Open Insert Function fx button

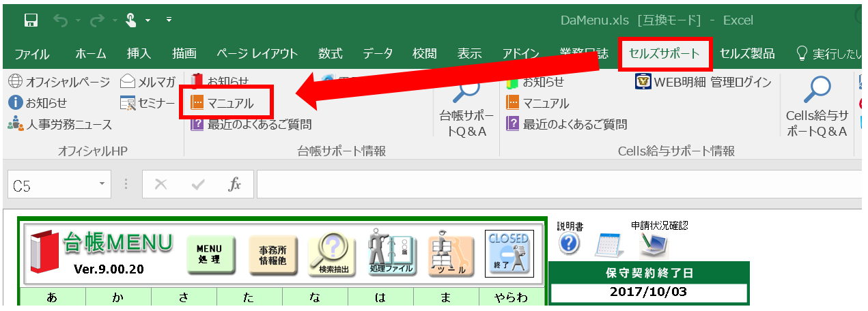tap(234, 184)
